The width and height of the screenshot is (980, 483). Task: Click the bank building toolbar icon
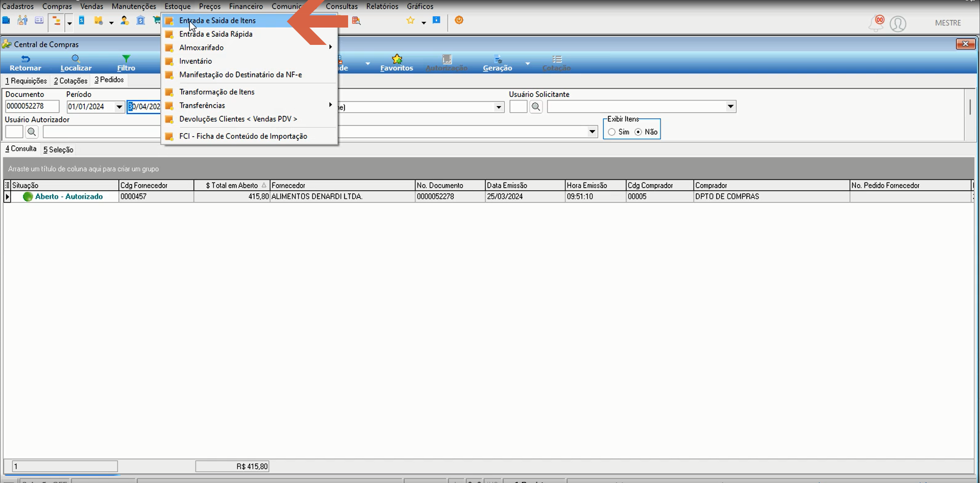pos(141,21)
